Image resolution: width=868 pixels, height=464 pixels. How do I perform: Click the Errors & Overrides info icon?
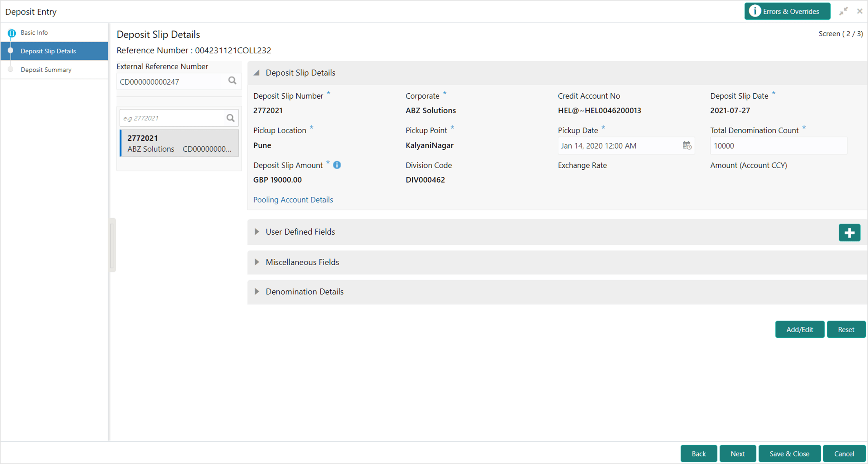pyautogui.click(x=755, y=11)
